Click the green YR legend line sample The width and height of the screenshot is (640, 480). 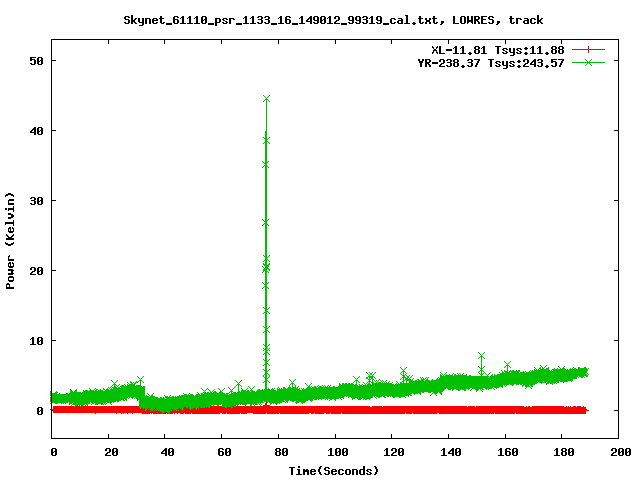[x=588, y=63]
